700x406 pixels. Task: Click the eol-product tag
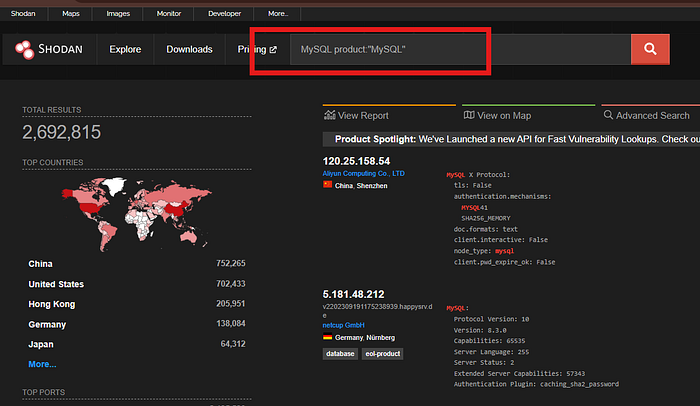(383, 354)
